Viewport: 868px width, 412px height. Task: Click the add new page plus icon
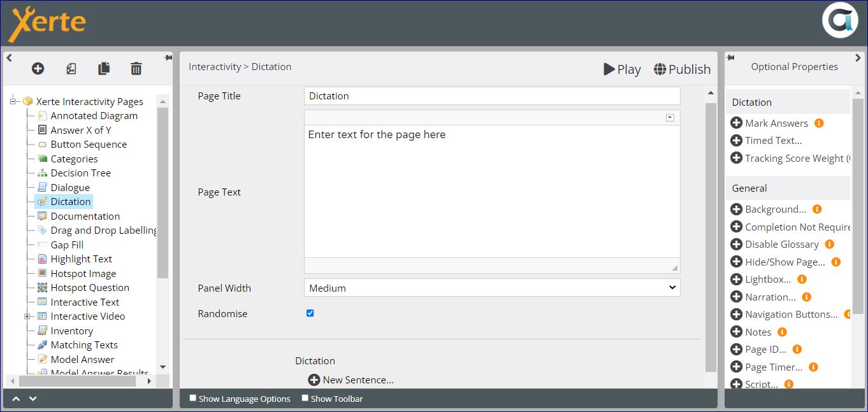tap(38, 68)
